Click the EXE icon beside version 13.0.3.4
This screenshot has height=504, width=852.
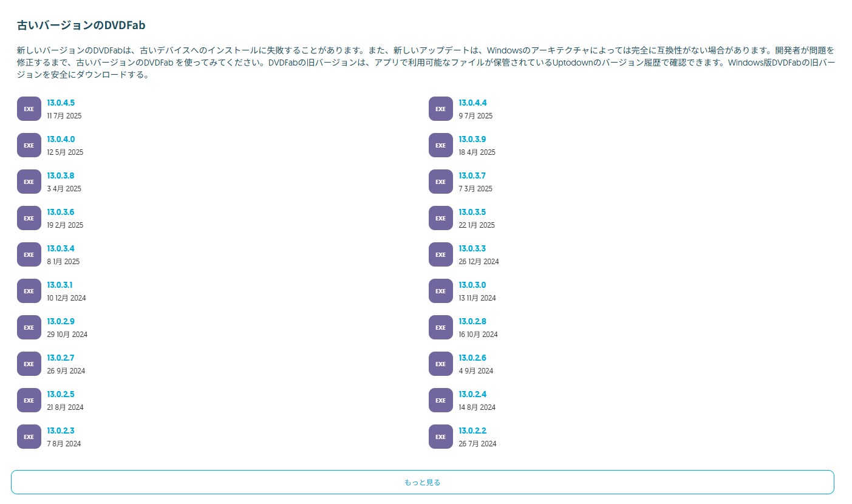click(29, 254)
